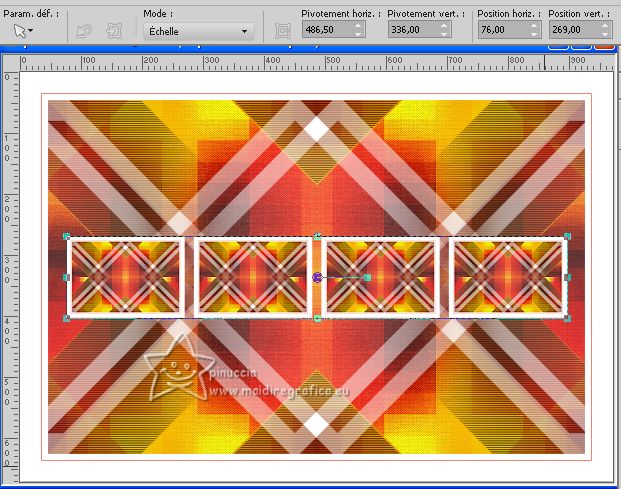This screenshot has height=489, width=621.
Task: Click the second framed tile in the strip
Action: click(253, 278)
